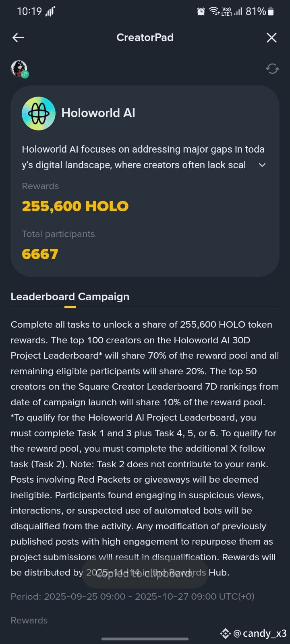Tap the Wi-Fi icon in status bar
The width and height of the screenshot is (290, 644).
click(x=214, y=11)
